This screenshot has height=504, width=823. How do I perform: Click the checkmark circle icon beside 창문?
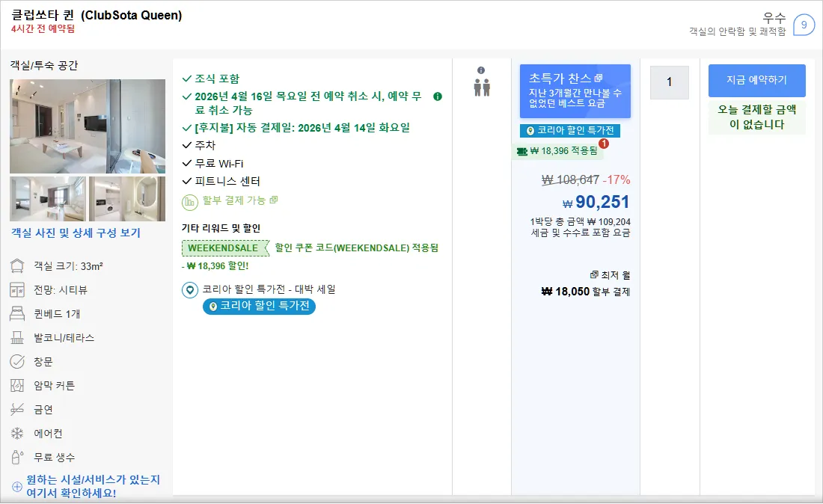tap(17, 361)
